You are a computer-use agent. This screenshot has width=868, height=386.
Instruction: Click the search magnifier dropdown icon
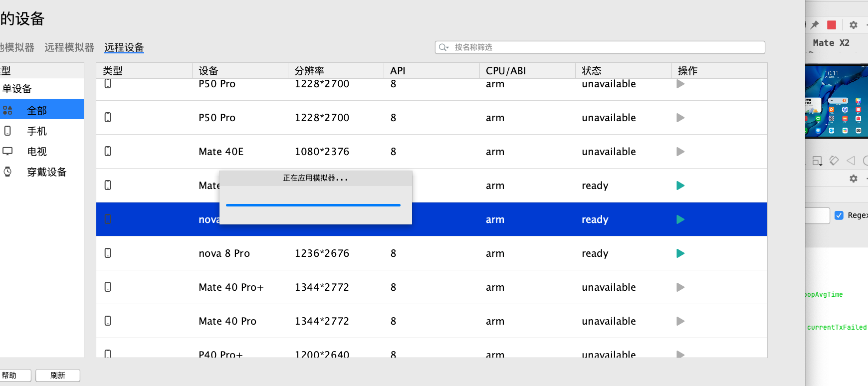coord(443,47)
